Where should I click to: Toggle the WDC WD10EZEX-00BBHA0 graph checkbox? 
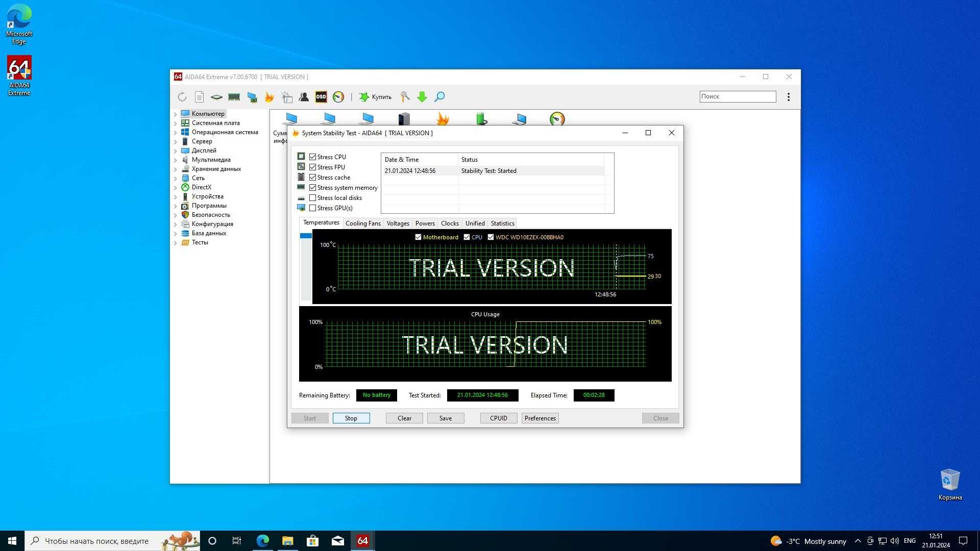(x=491, y=237)
